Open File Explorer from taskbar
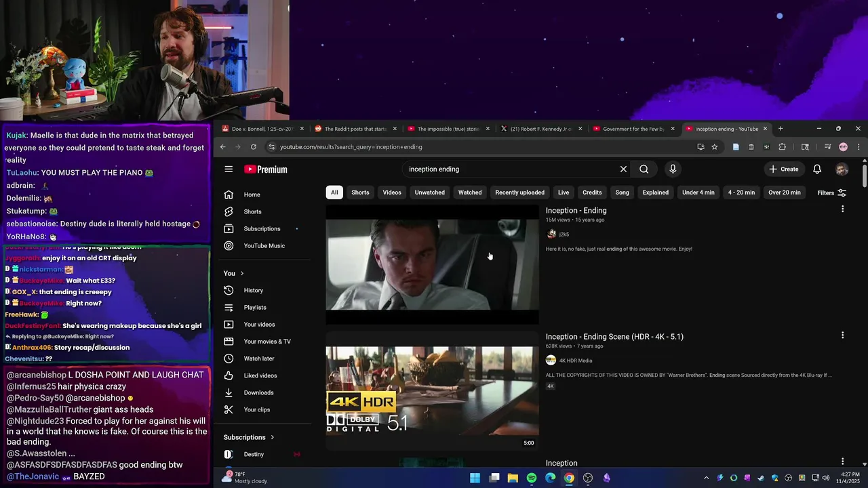This screenshot has height=488, width=868. coord(513,478)
